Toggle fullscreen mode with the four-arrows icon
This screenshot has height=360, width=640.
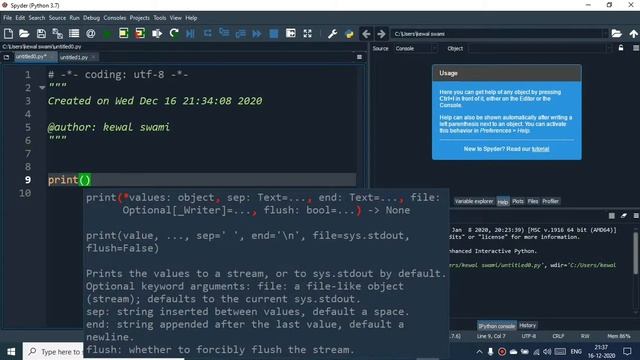(307, 33)
